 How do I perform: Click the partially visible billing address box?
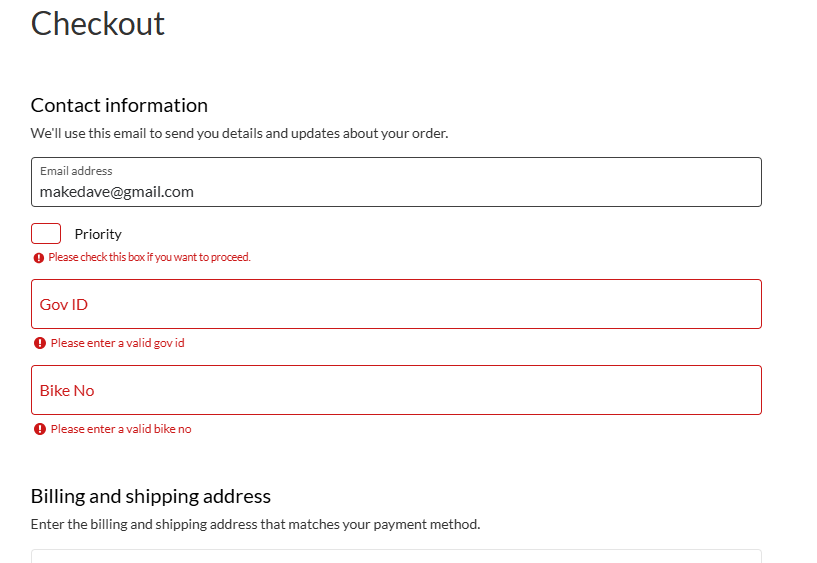(x=396, y=556)
